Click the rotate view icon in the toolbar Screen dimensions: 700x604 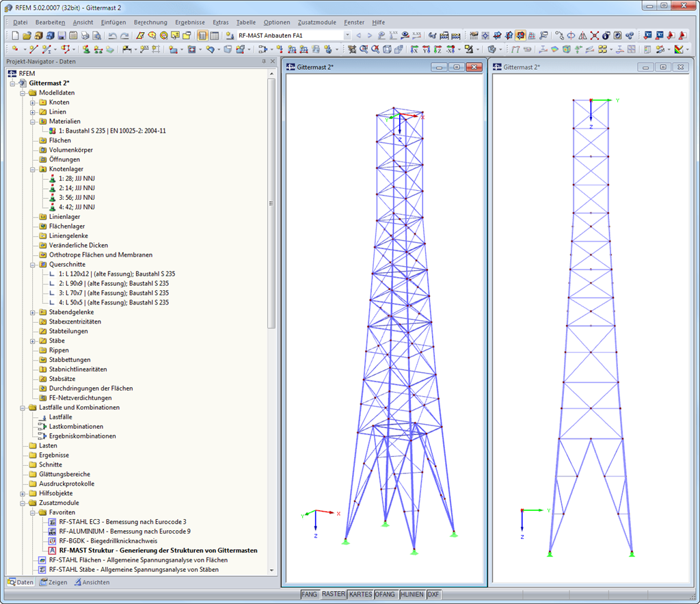tap(571, 35)
